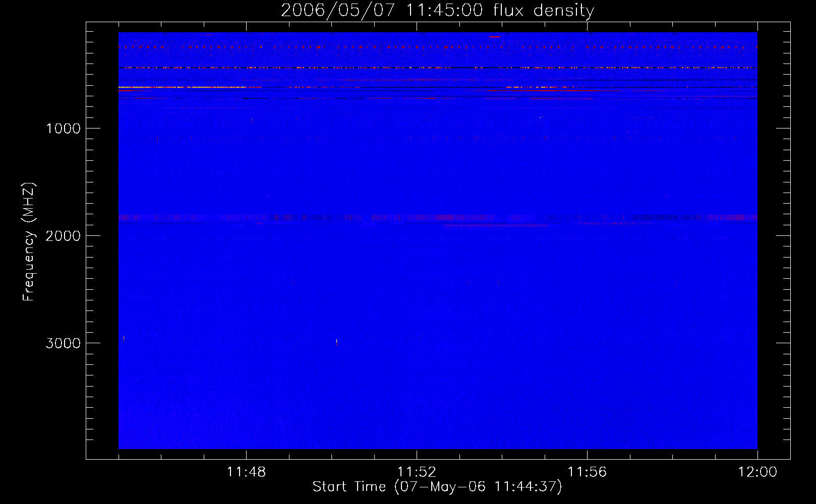This screenshot has height=504, width=816.
Task: Click the 12:00 time tick label
Action: (757, 472)
